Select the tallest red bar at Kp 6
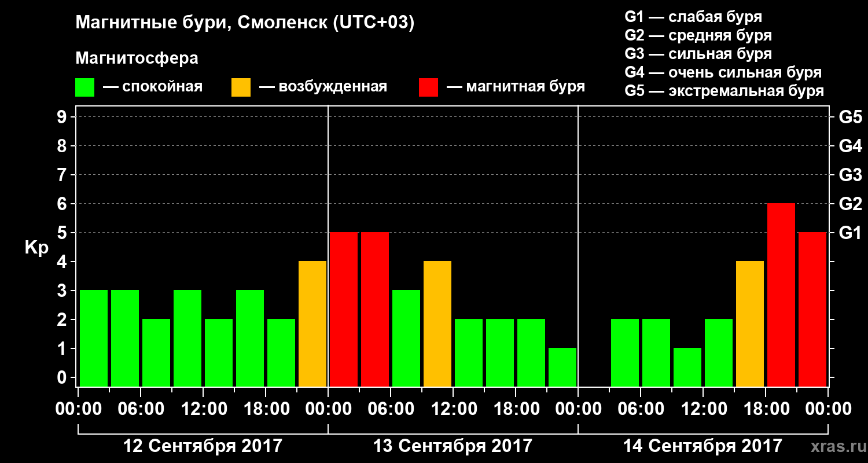Screen dimensions: 868x463 point(781,295)
